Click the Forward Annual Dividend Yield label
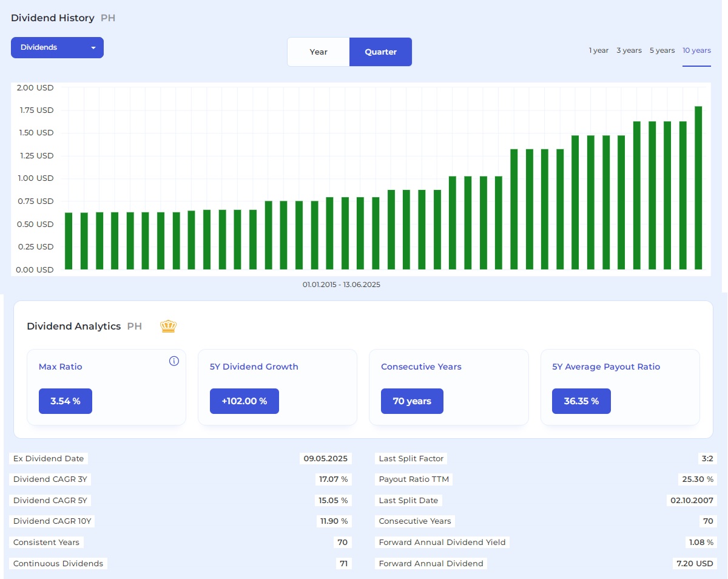 pos(442,543)
